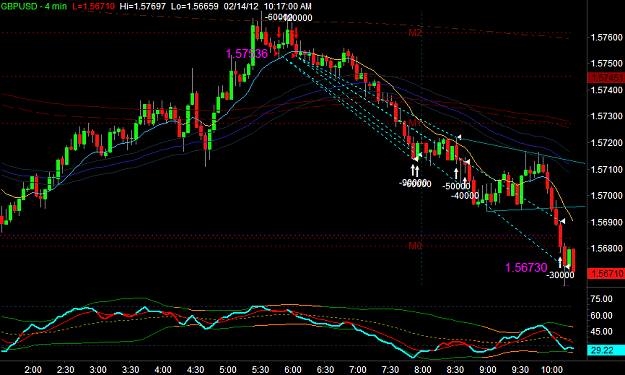Viewport: 625px width, 375px height.
Task: Click the white buy arrow above -50000
Action: coord(456,174)
